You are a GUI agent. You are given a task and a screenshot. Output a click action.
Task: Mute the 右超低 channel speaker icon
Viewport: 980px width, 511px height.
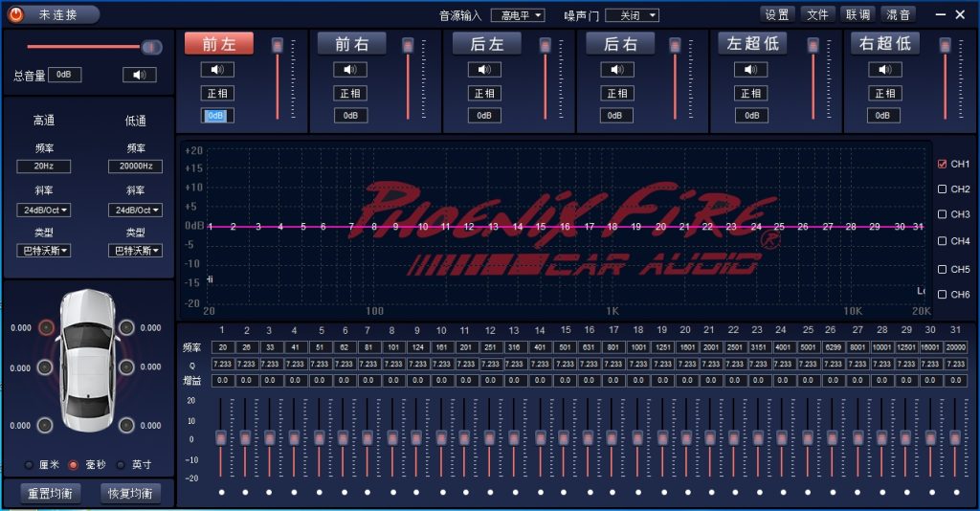pos(885,69)
